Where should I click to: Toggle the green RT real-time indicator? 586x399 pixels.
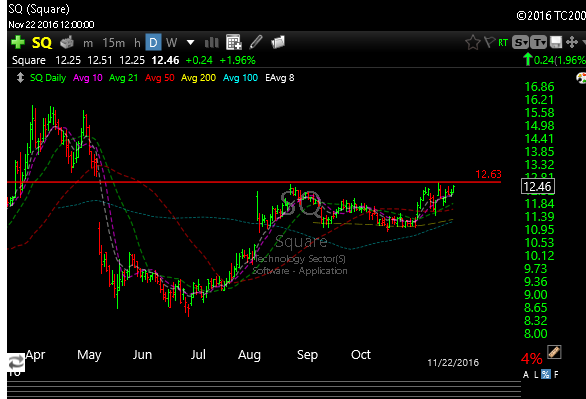click(503, 43)
